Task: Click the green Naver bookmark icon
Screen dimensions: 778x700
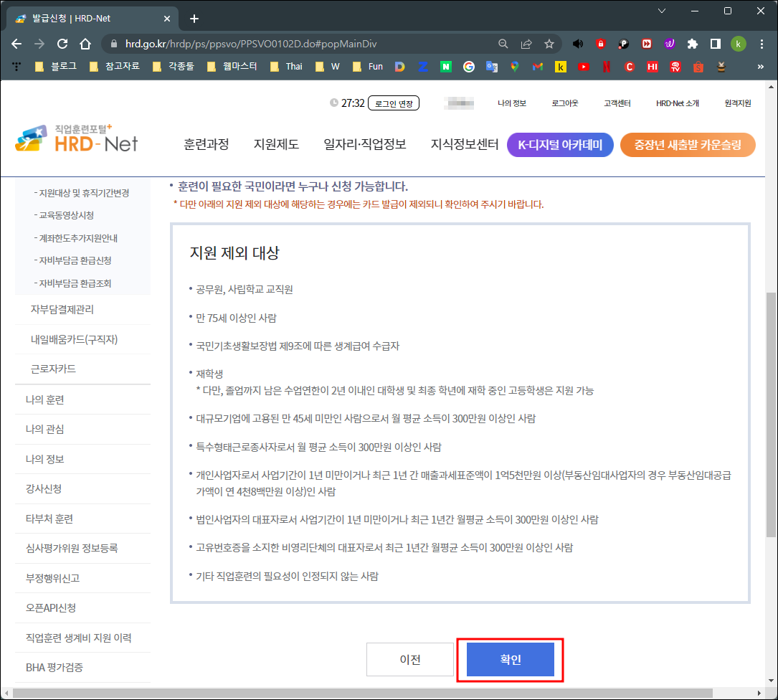Action: [445, 66]
